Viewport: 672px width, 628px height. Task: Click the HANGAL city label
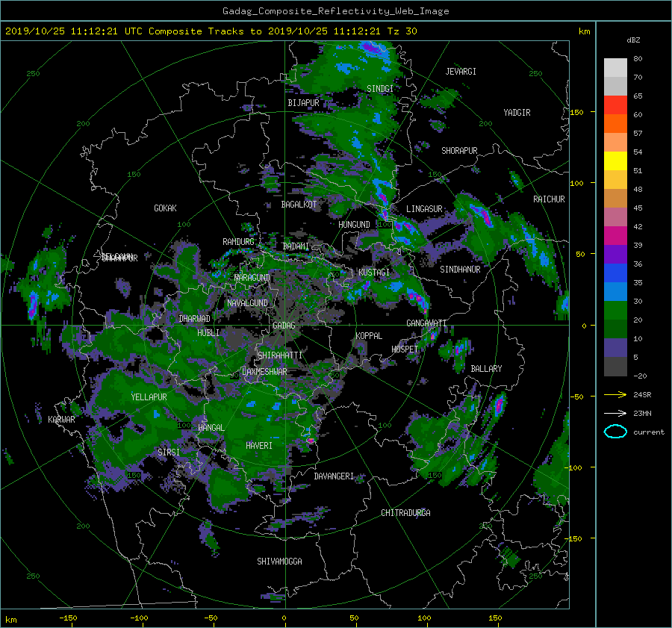point(211,428)
